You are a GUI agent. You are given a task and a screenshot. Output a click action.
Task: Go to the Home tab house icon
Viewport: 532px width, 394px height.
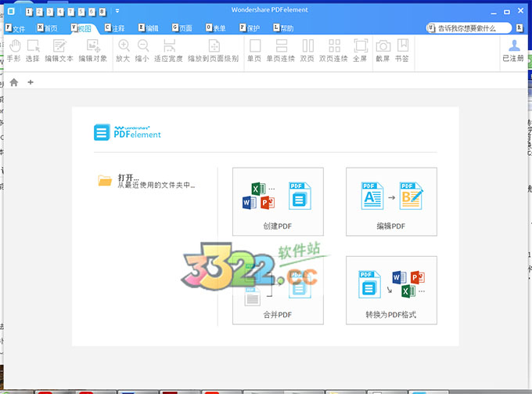(14, 82)
